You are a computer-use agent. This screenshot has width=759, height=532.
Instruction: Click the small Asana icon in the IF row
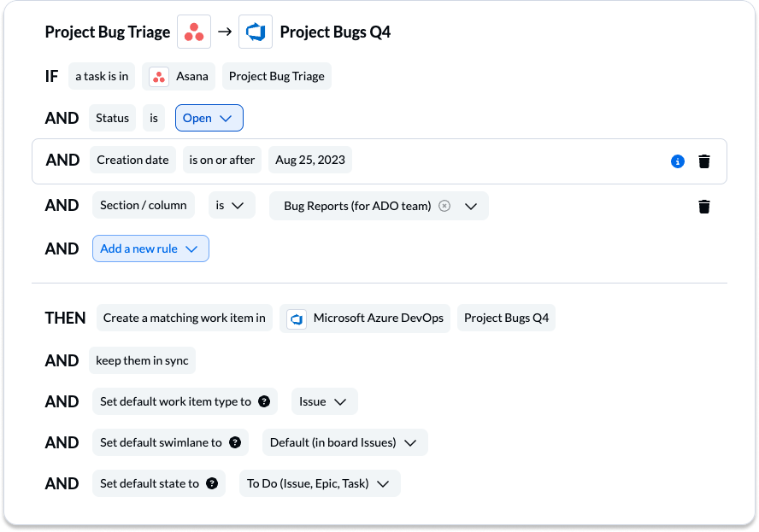point(159,76)
